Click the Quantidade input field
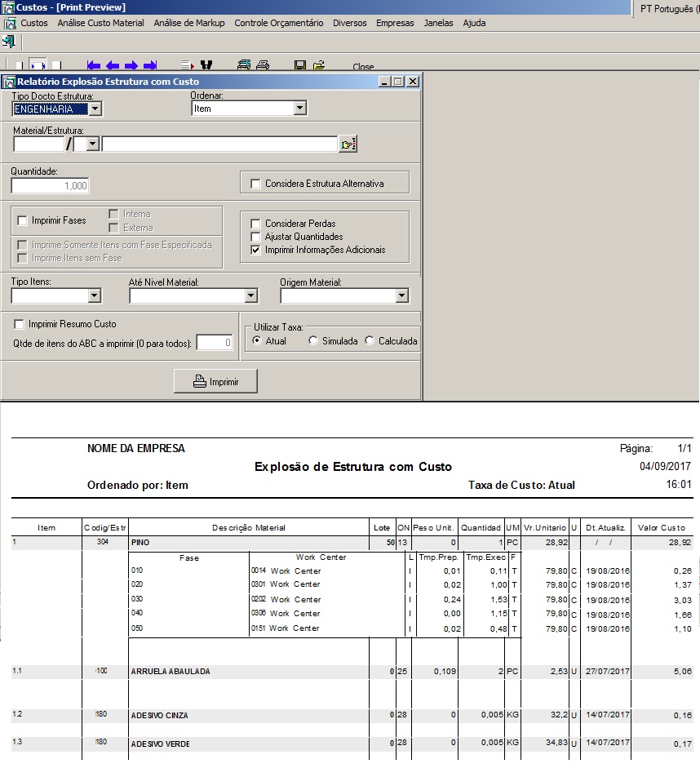Screen dimensions: 700x768 (x=50, y=186)
